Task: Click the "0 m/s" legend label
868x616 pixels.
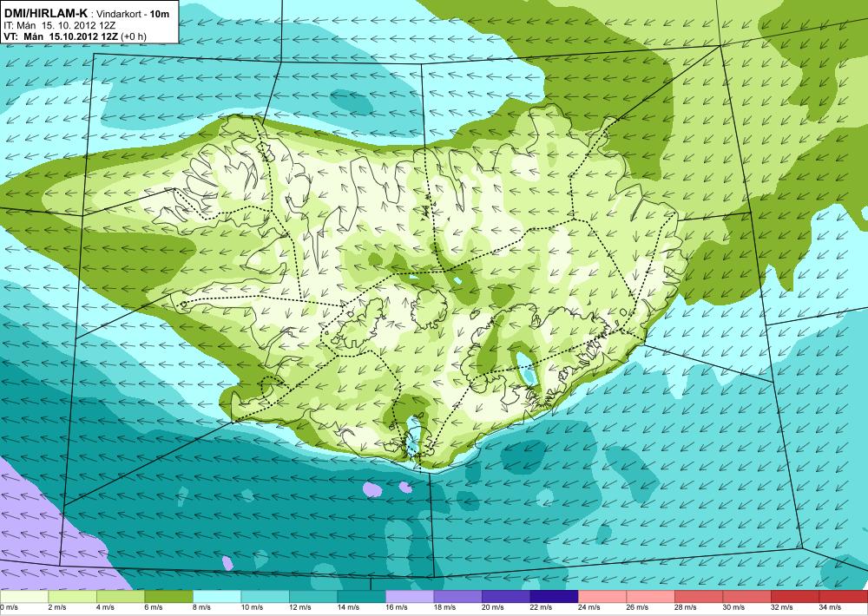Action: (9, 607)
